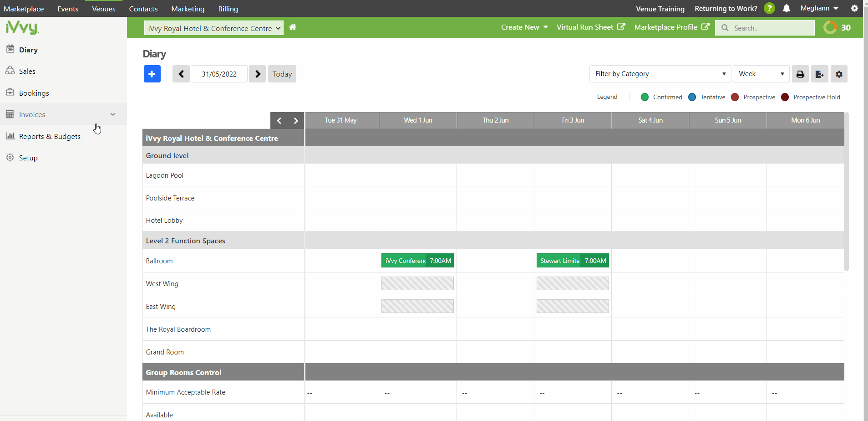The height and width of the screenshot is (421, 868).
Task: Click the Confirmed green legend swatch
Action: (x=645, y=97)
